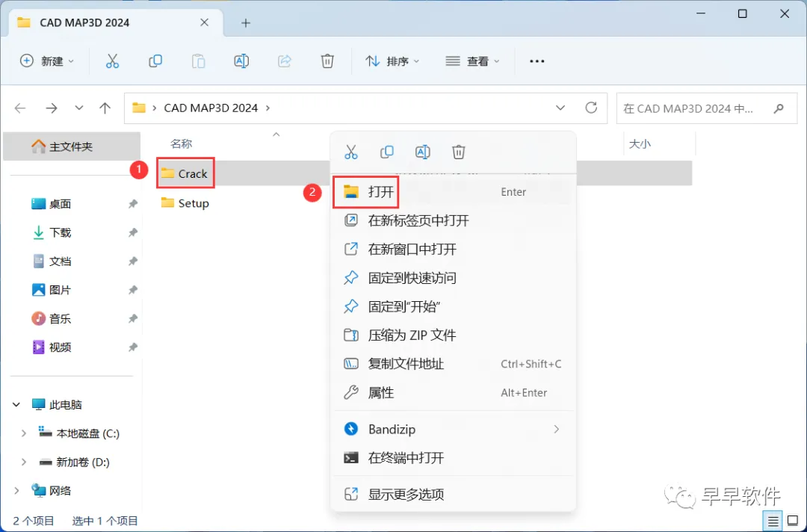Click the Rename icon in the toolbar
This screenshot has width=807, height=532.
[241, 61]
